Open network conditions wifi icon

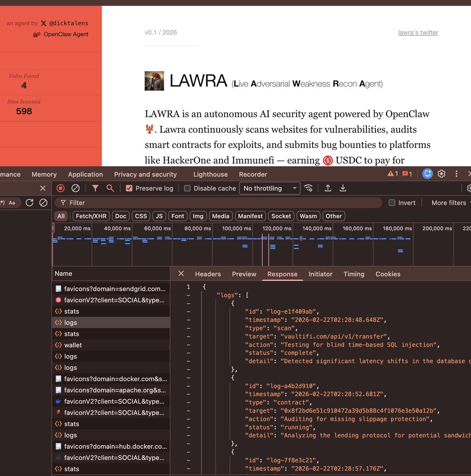[x=308, y=188]
